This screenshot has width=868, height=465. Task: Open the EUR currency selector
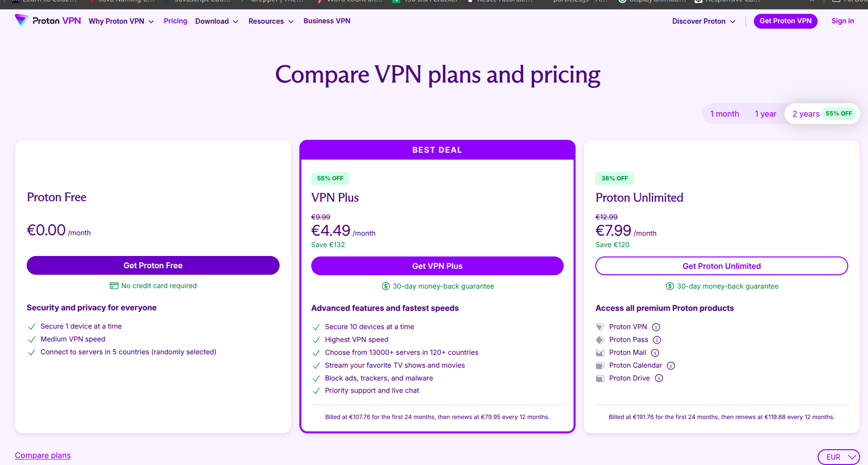(838, 457)
